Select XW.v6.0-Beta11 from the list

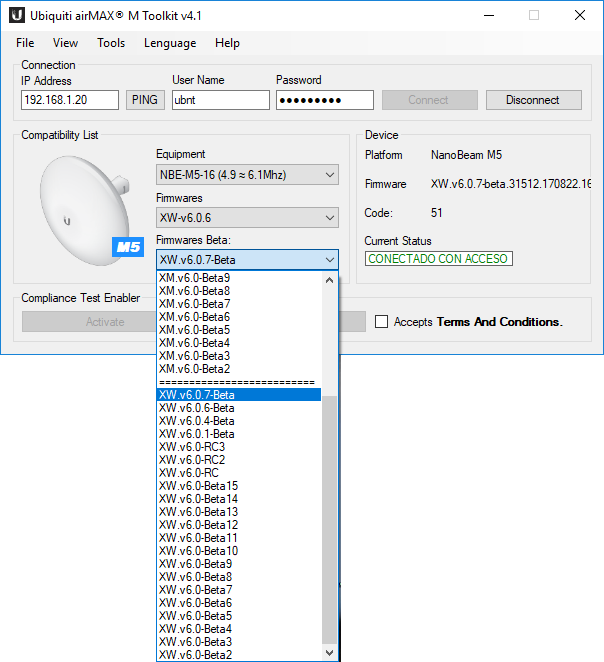pos(239,538)
